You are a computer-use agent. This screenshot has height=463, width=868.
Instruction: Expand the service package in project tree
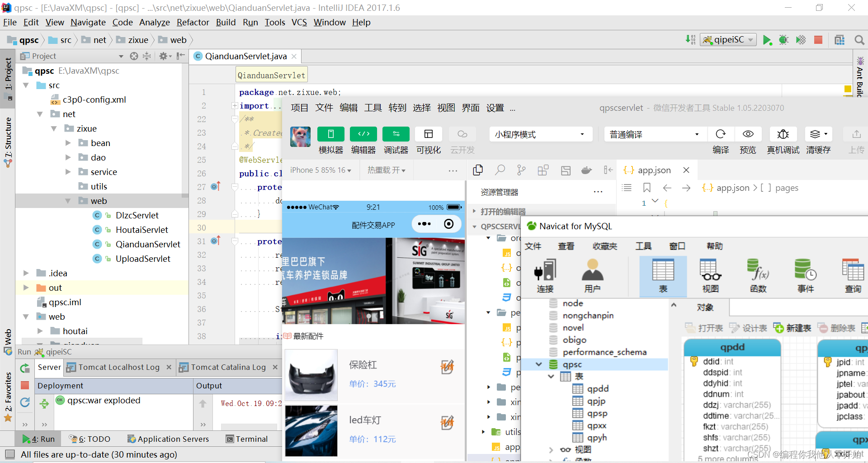coord(68,172)
